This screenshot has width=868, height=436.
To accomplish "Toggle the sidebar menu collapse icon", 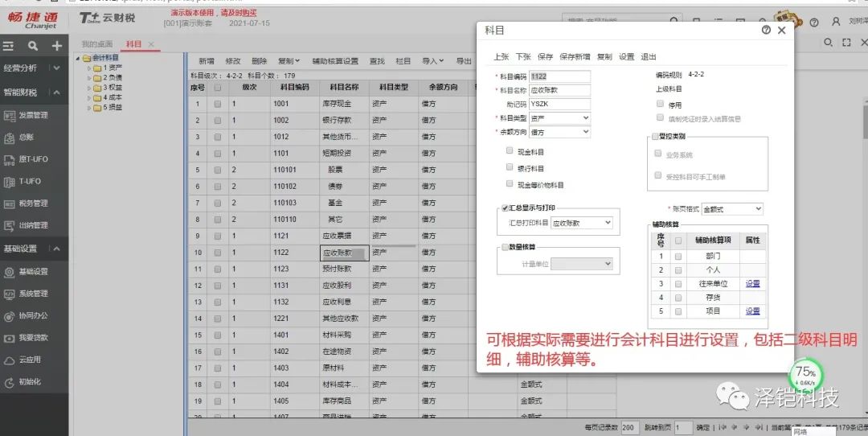I will click(x=9, y=46).
